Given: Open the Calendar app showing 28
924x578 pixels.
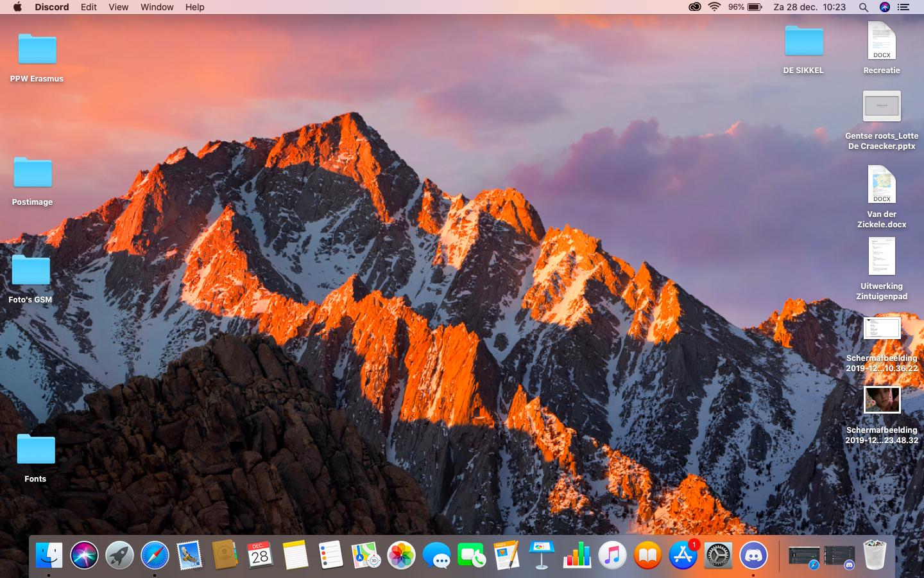Looking at the screenshot, I should (260, 556).
